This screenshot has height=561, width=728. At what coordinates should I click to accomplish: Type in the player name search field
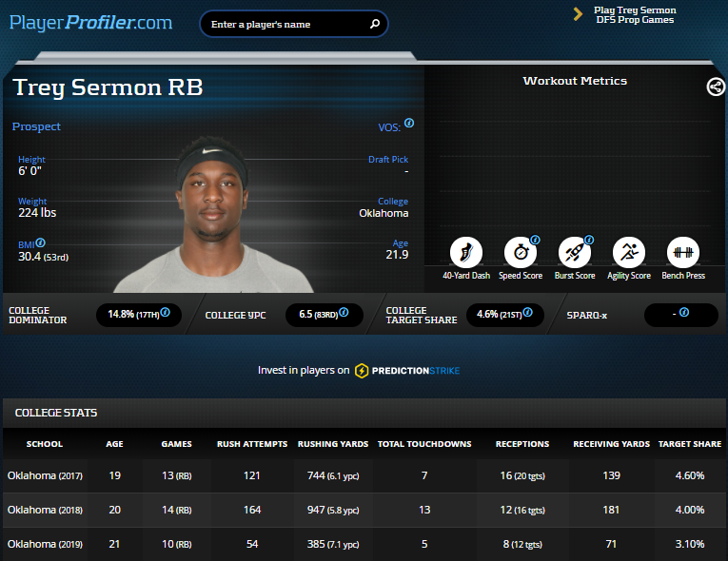pos(285,25)
